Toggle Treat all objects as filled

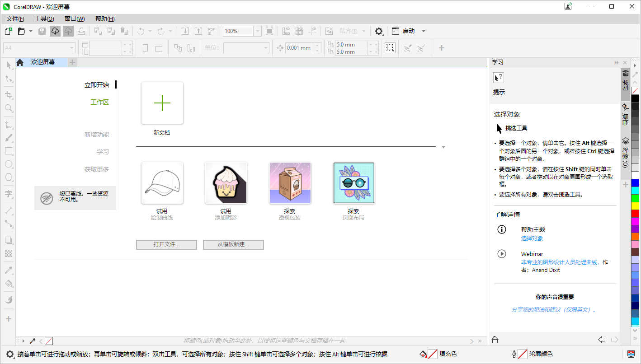click(390, 48)
